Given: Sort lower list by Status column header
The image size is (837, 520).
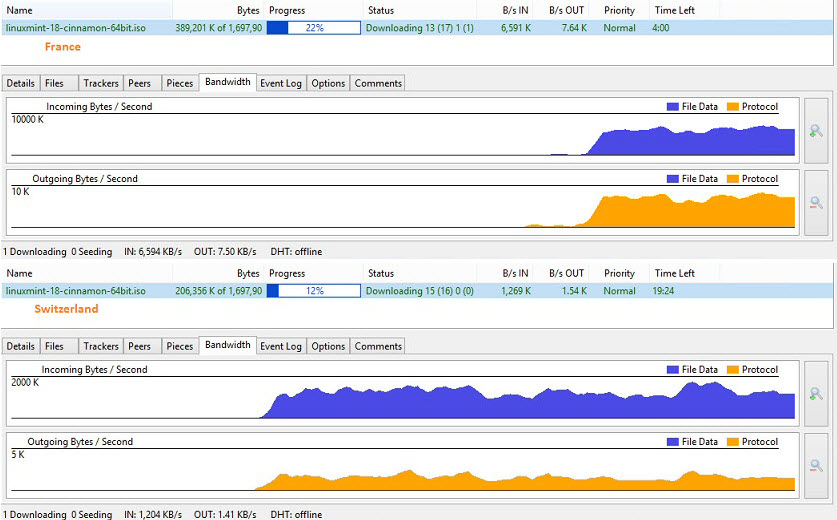Looking at the screenshot, I should click(420, 273).
